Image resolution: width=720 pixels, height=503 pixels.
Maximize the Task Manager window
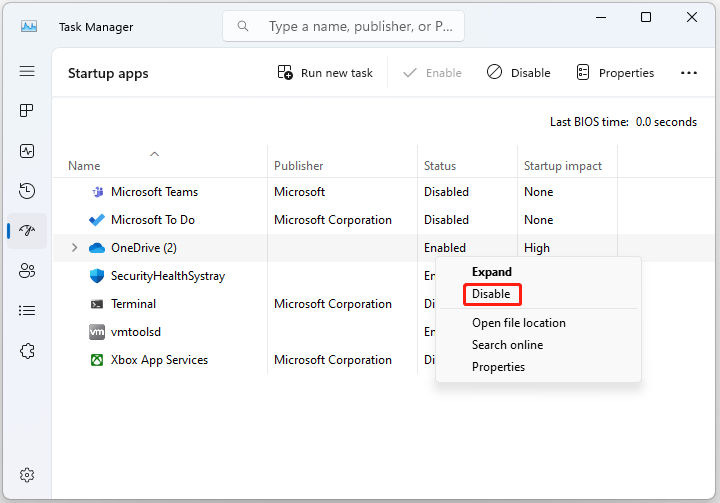click(646, 17)
